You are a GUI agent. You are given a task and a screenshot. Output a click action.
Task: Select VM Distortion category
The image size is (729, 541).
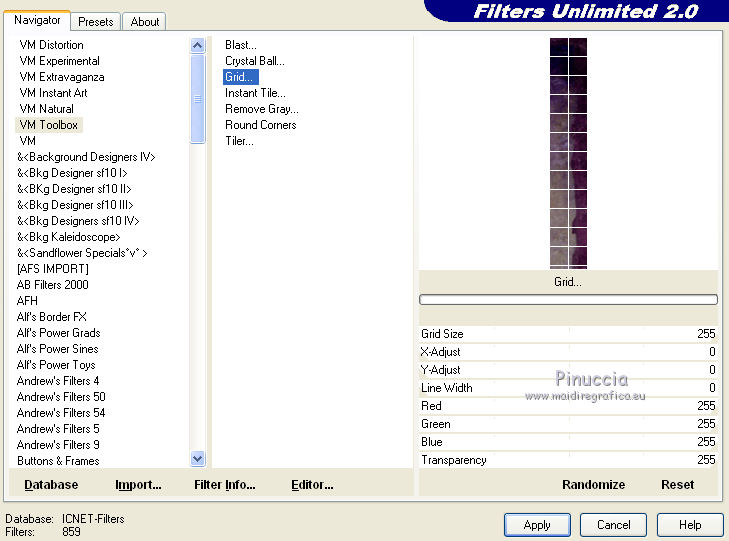pos(52,45)
